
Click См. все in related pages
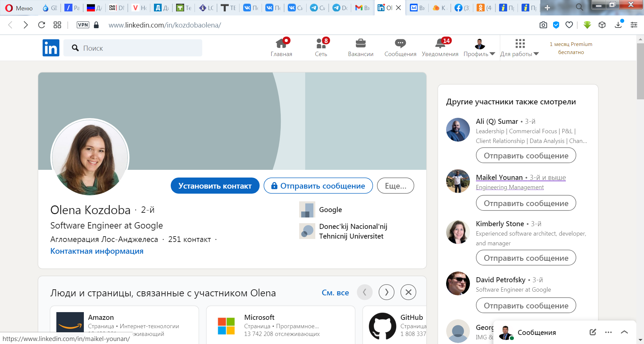point(335,293)
